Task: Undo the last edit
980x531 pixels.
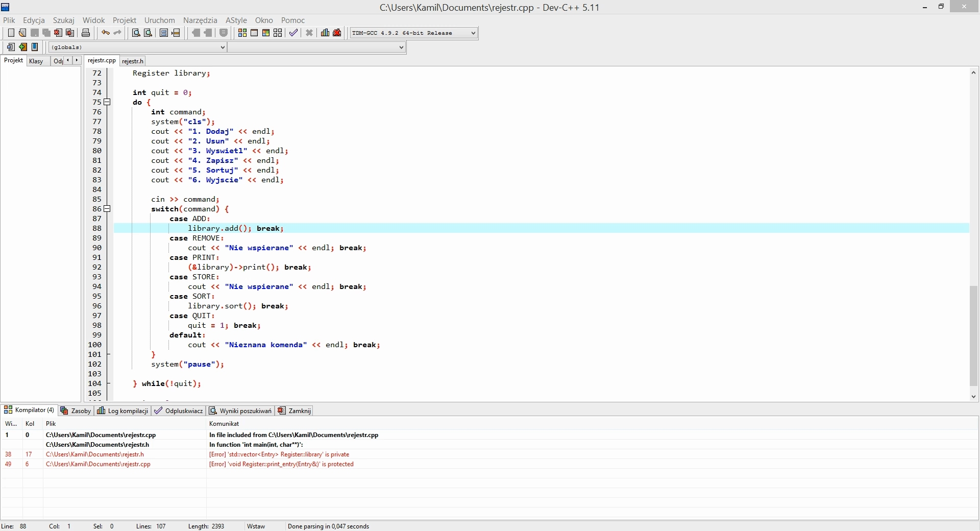Action: pyautogui.click(x=105, y=33)
